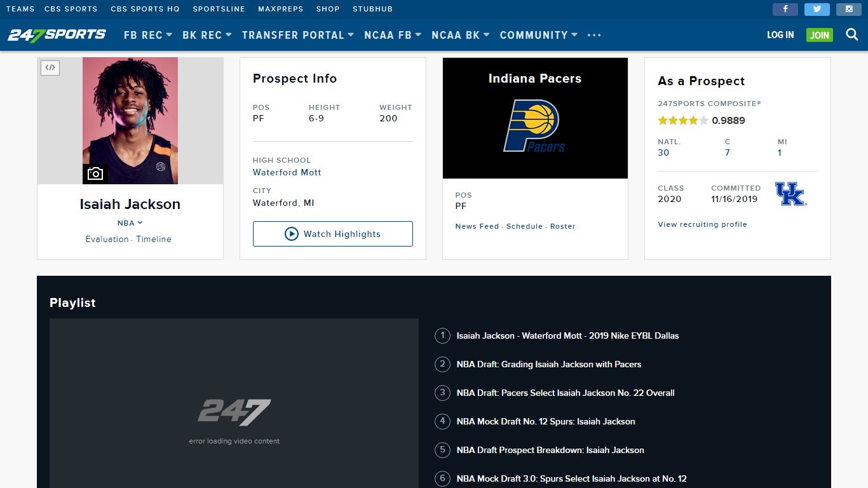Screen dimensions: 868x488
Task: Play 2019 Nike EYBL Dallas video
Action: pos(568,335)
